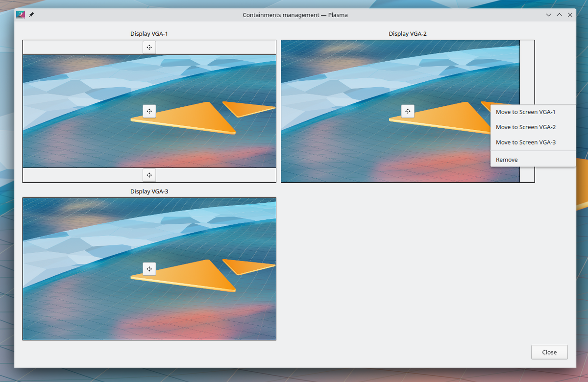The height and width of the screenshot is (382, 588).
Task: Open the Plasma window menu icon
Action: (x=21, y=15)
